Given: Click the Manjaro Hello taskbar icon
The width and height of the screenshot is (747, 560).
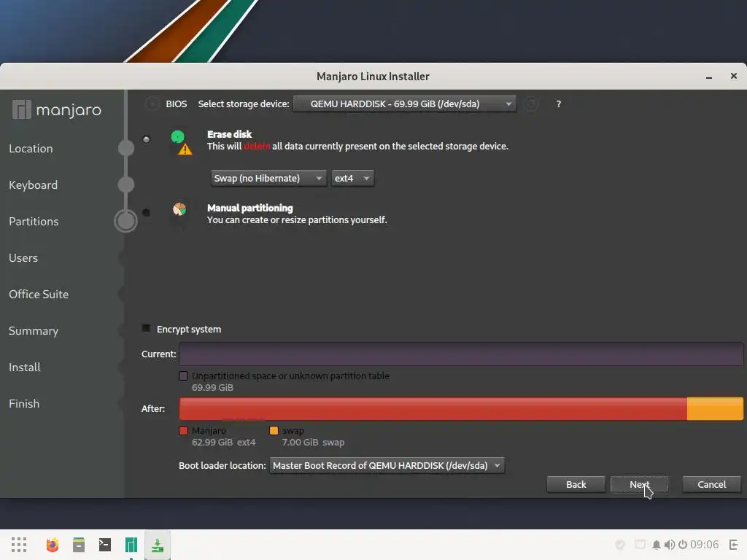Looking at the screenshot, I should pos(131,544).
